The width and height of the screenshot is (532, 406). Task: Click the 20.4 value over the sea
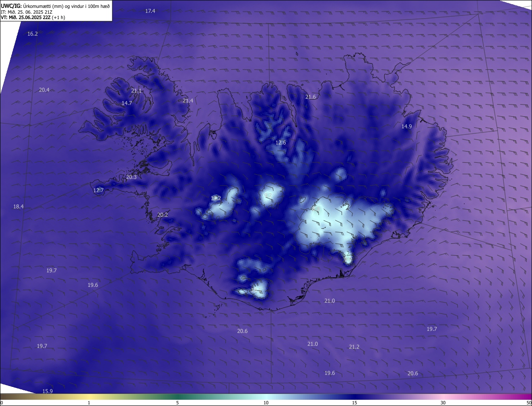pos(44,90)
